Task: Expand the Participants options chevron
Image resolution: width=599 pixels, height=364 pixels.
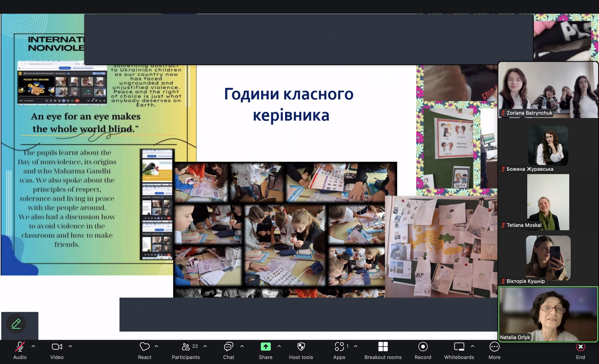Action: [x=205, y=347]
